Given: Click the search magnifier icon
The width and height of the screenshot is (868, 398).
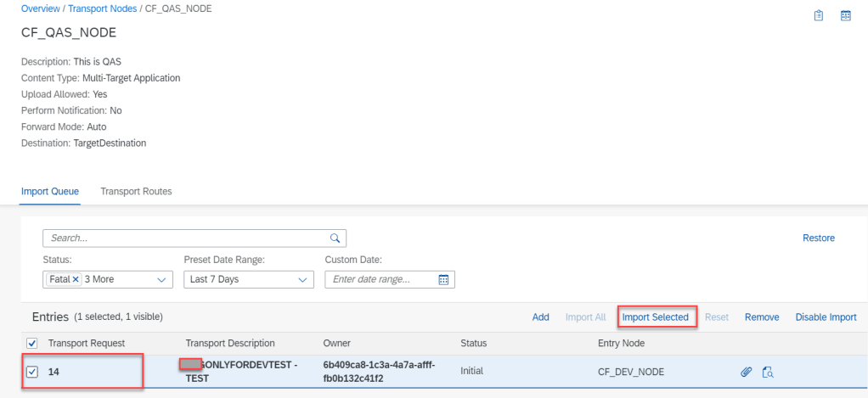Looking at the screenshot, I should coord(335,238).
